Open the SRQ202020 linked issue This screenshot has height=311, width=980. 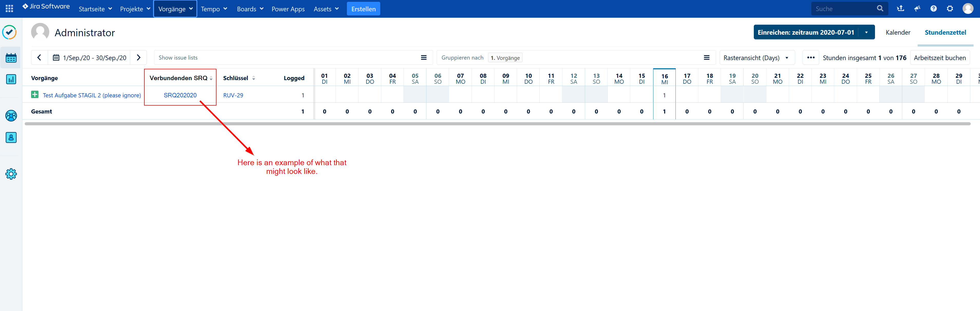[x=180, y=95]
